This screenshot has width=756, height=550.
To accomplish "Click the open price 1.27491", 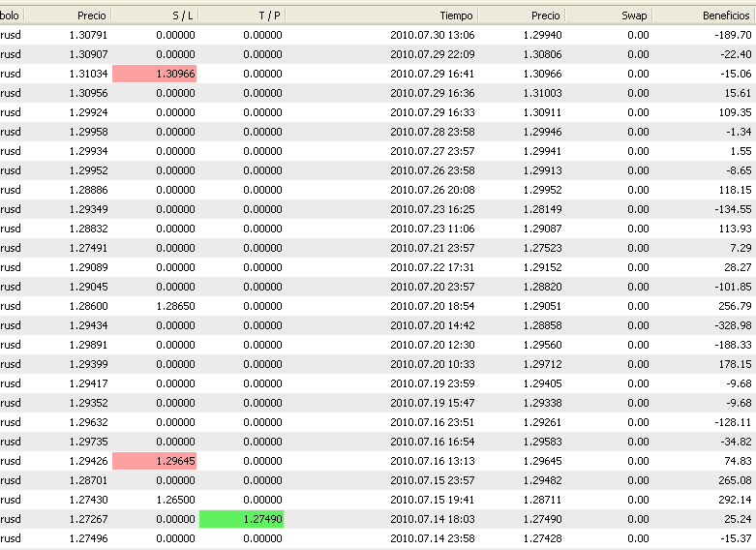I will pos(88,248).
